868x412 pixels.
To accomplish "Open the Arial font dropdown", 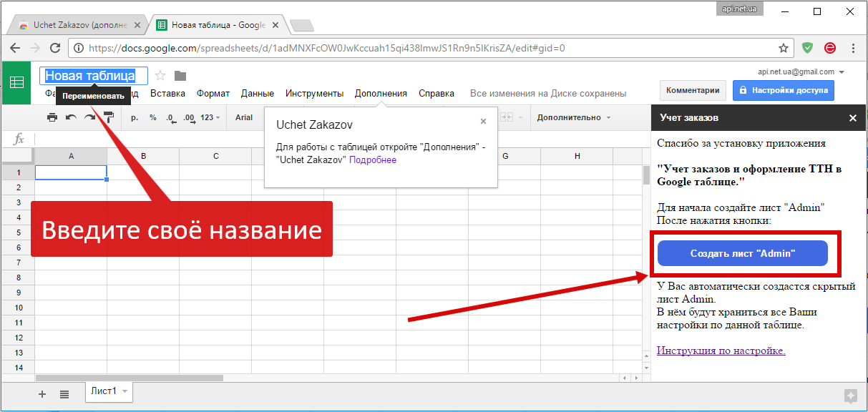I will [245, 117].
